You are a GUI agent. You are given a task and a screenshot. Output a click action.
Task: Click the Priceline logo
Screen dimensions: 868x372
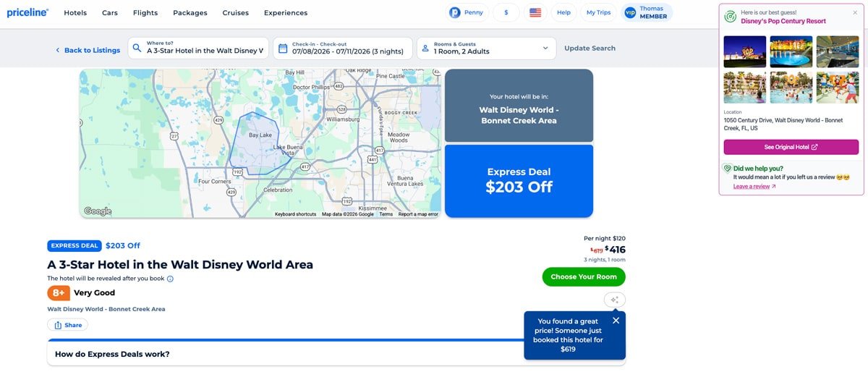coord(27,12)
